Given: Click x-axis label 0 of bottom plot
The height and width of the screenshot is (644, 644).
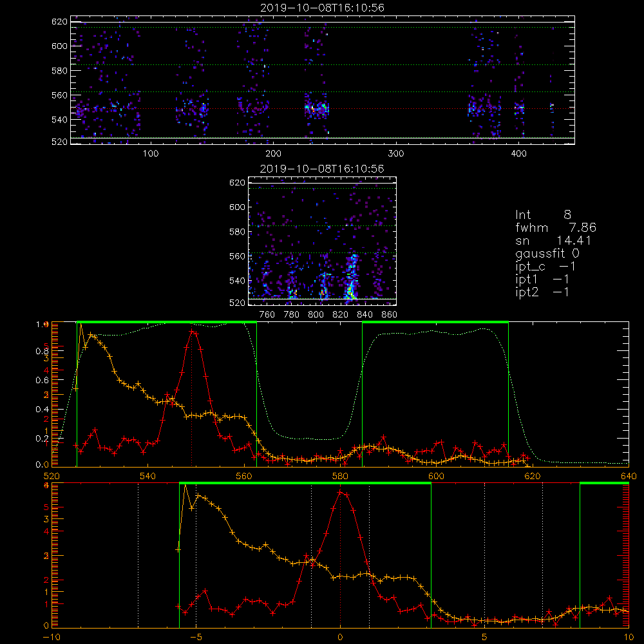Looking at the screenshot, I should (340, 638).
